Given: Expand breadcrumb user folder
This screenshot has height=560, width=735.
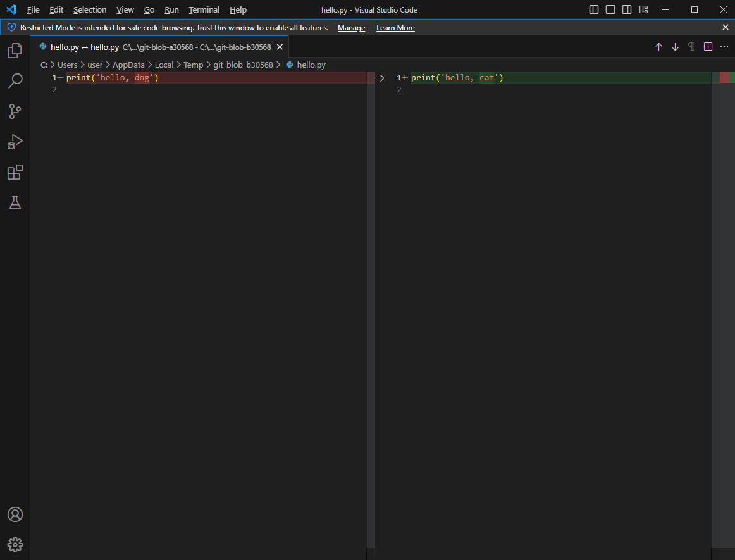Looking at the screenshot, I should coord(95,65).
